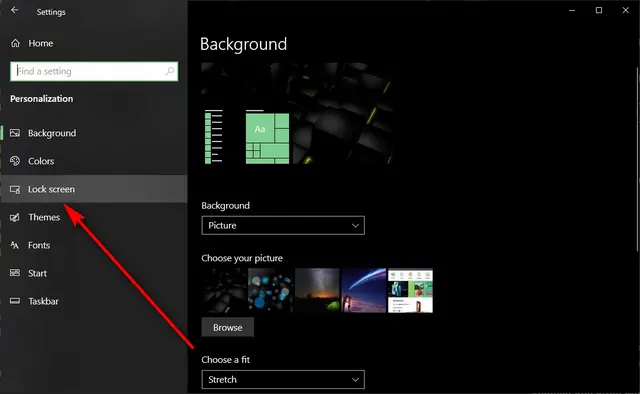Click the Lock screen monitor icon
Image resolution: width=640 pixels, height=394 pixels.
pyautogui.click(x=15, y=189)
